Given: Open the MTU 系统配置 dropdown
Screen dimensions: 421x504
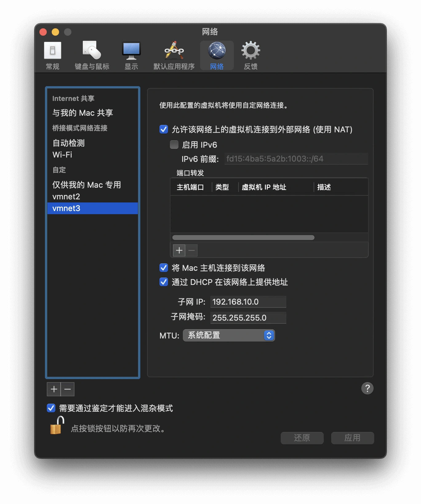Looking at the screenshot, I should point(229,335).
